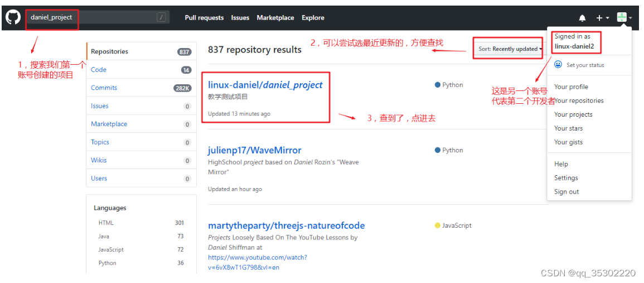Go to Pull requests

point(204,18)
